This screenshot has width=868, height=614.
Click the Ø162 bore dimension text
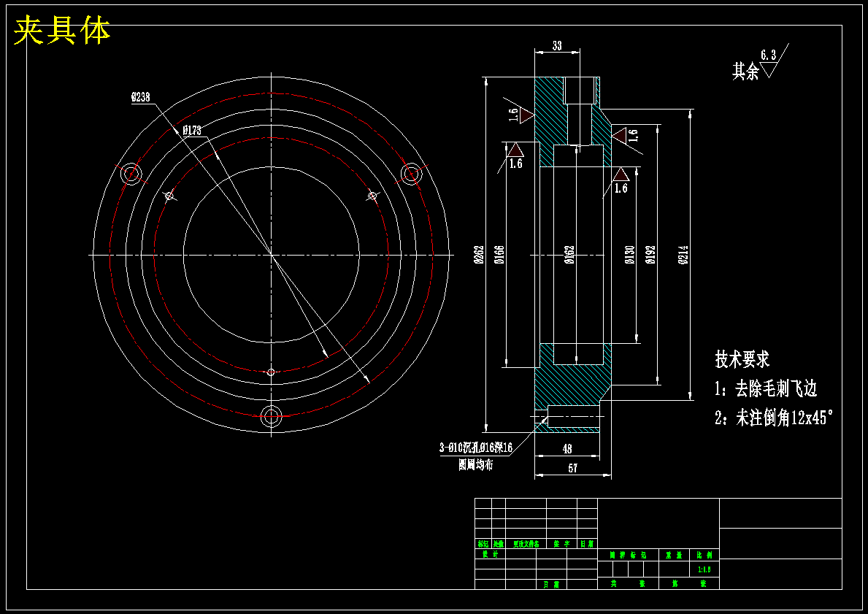pos(569,255)
